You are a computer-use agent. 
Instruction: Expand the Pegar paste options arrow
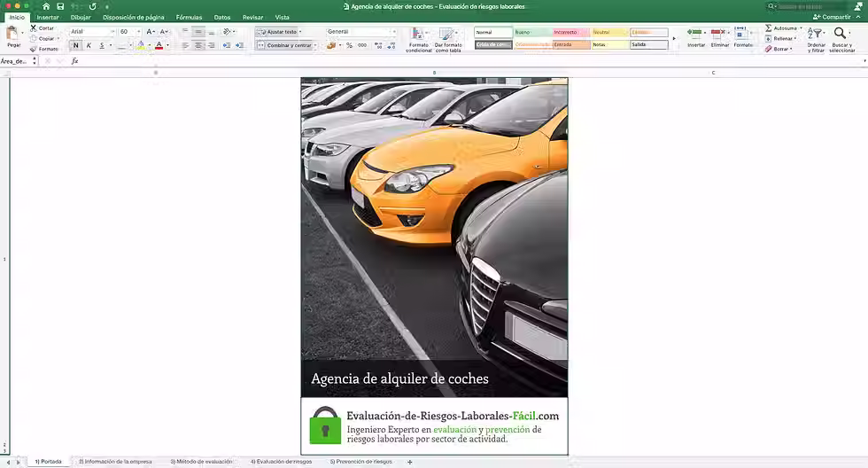(x=23, y=33)
